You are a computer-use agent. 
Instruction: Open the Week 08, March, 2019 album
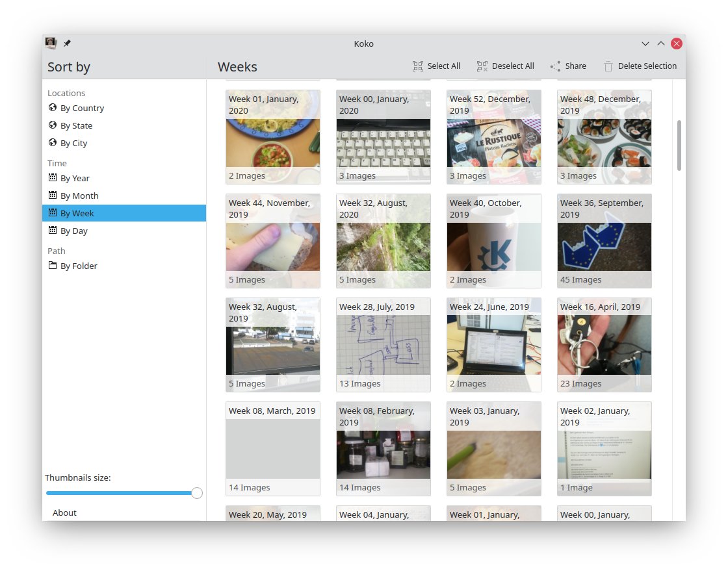(272, 448)
